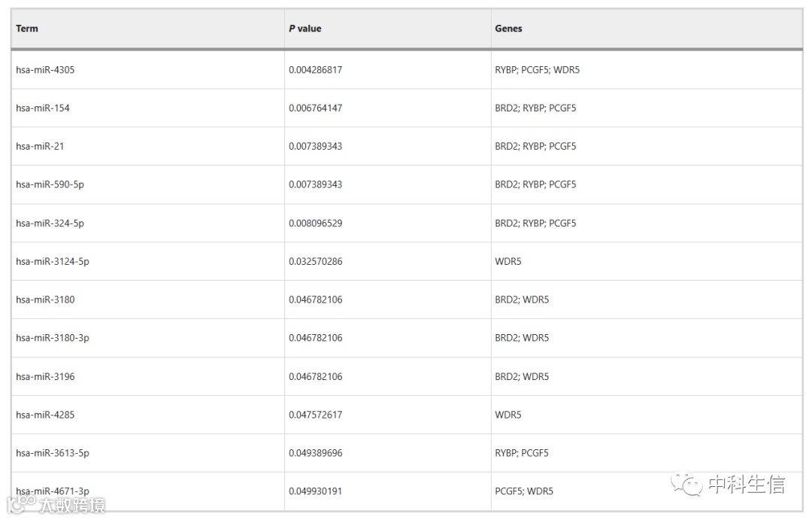Select the hsa-miR-3196 term cell
Image resolution: width=812 pixels, height=520 pixels.
45,376
